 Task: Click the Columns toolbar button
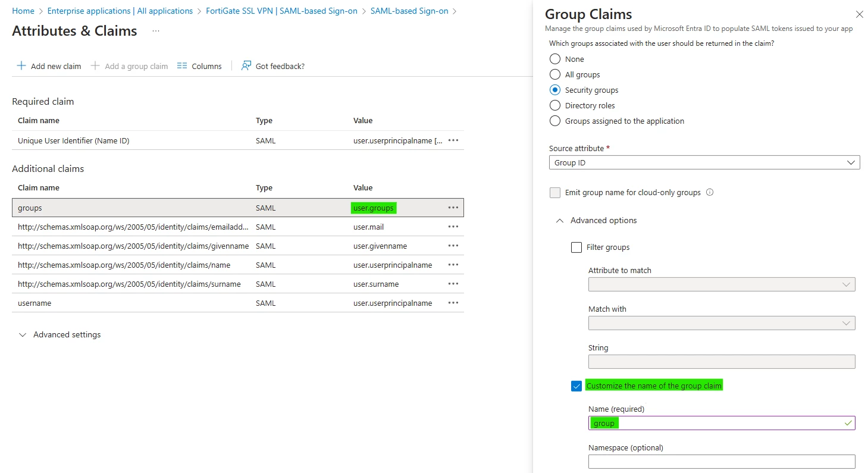pos(199,66)
